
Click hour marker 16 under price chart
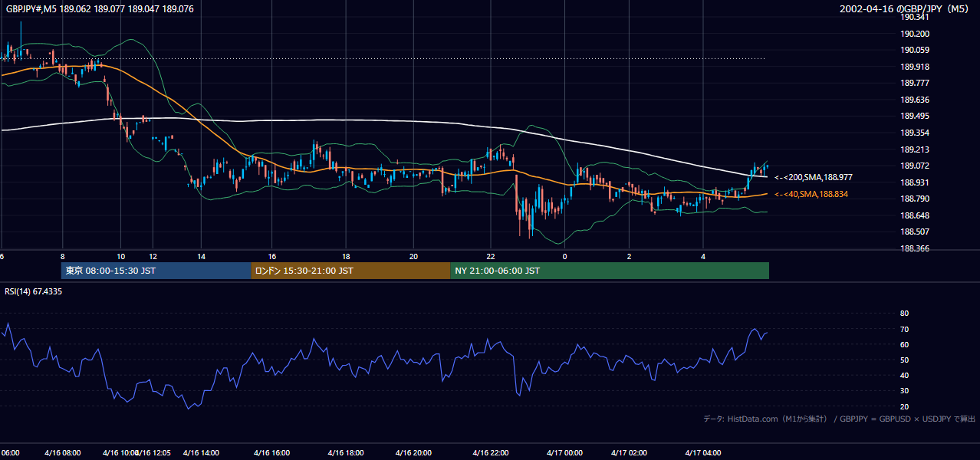(x=272, y=256)
